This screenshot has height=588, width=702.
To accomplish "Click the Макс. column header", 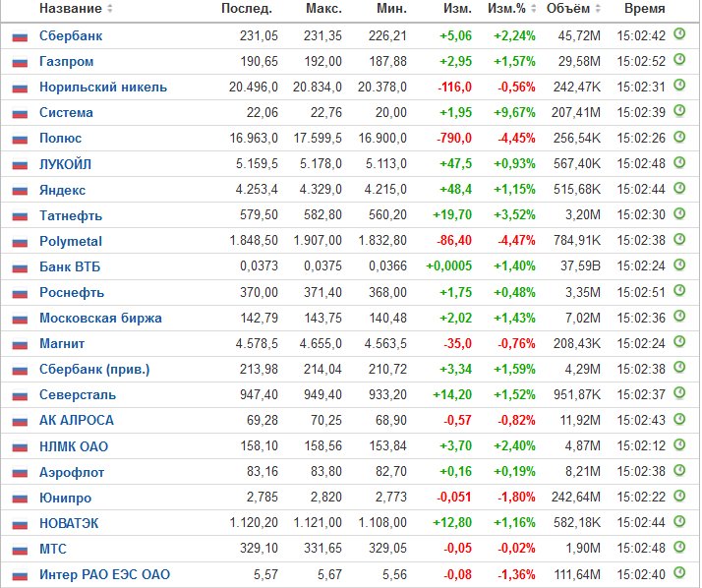I will (323, 9).
